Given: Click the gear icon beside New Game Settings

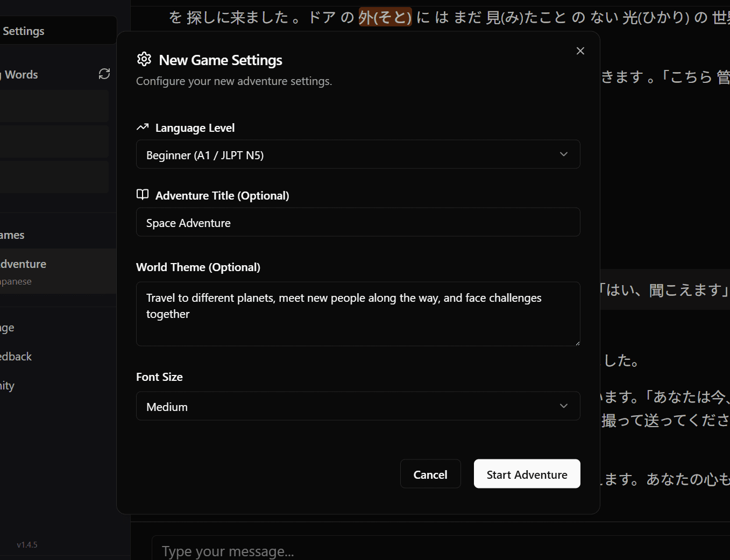Looking at the screenshot, I should (144, 59).
